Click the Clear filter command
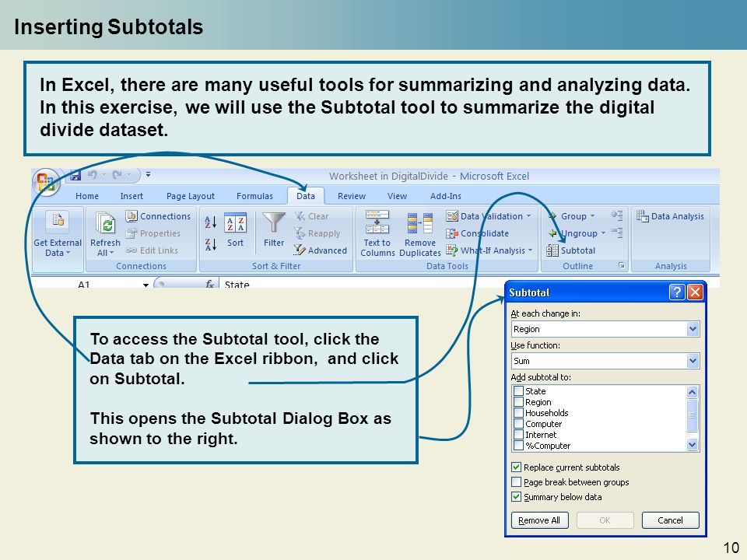Screen dimensions: 747x560 point(311,216)
